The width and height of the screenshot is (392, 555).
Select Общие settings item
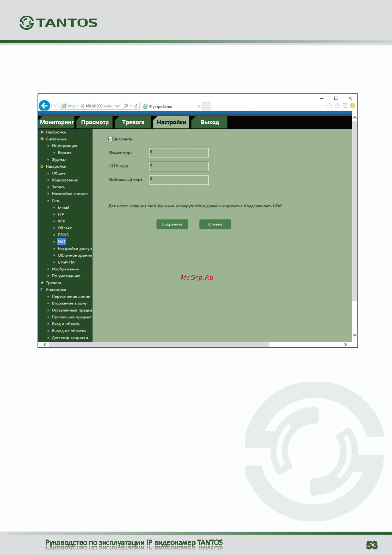(x=59, y=173)
